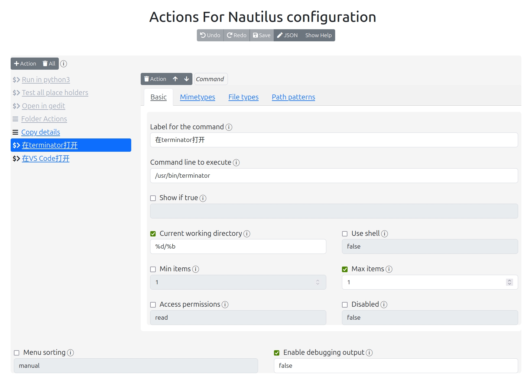The height and width of the screenshot is (392, 532).
Task: Click the Show Help button
Action: click(318, 35)
